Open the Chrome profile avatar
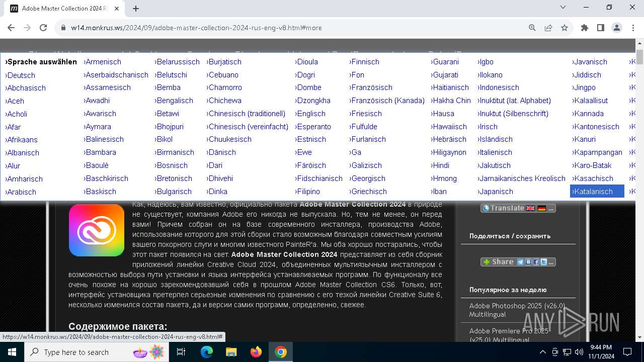The image size is (644, 362). pos(617,28)
